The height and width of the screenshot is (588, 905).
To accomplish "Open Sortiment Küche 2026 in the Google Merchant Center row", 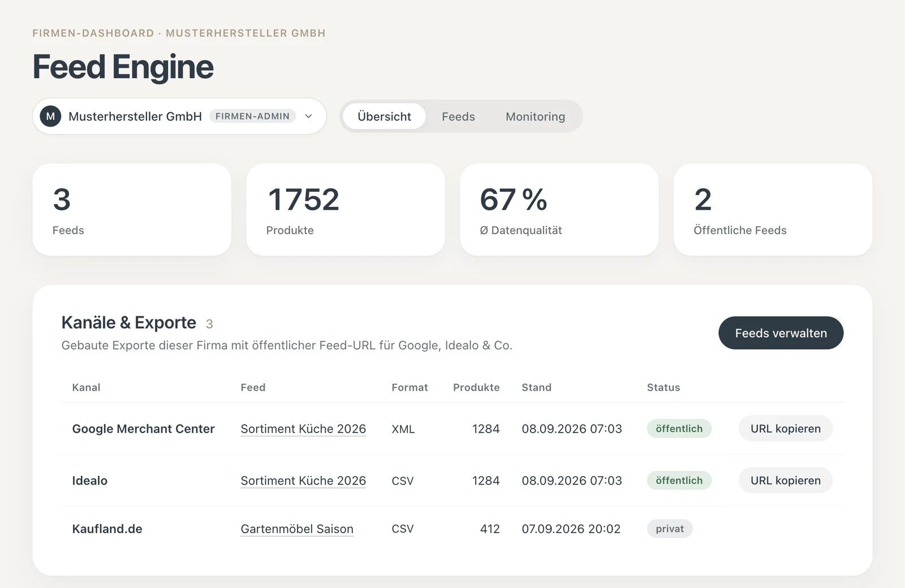I will click(x=303, y=429).
